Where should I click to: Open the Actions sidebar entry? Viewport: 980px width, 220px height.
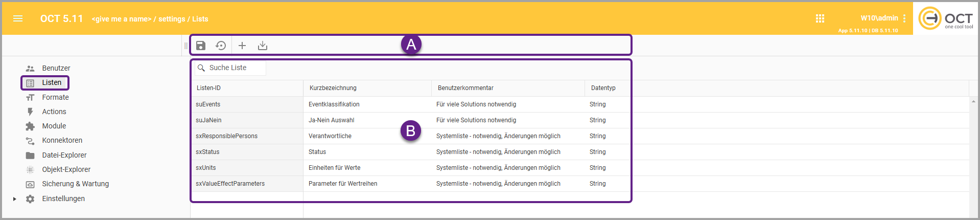[54, 112]
